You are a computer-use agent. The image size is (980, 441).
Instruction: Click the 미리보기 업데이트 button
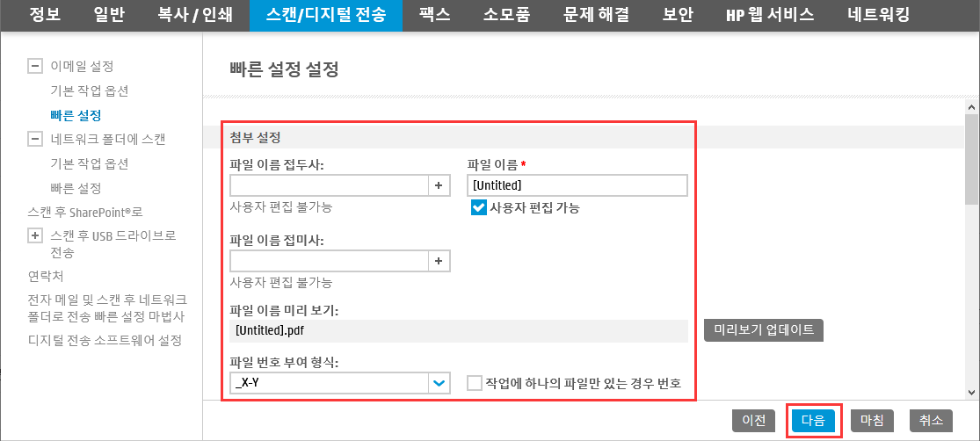763,330
